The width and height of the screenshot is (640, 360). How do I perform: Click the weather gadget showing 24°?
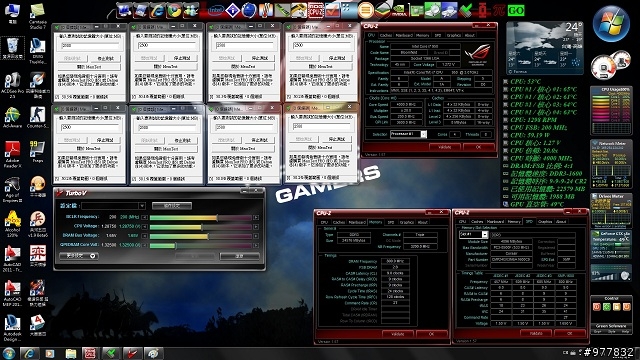pos(544,48)
